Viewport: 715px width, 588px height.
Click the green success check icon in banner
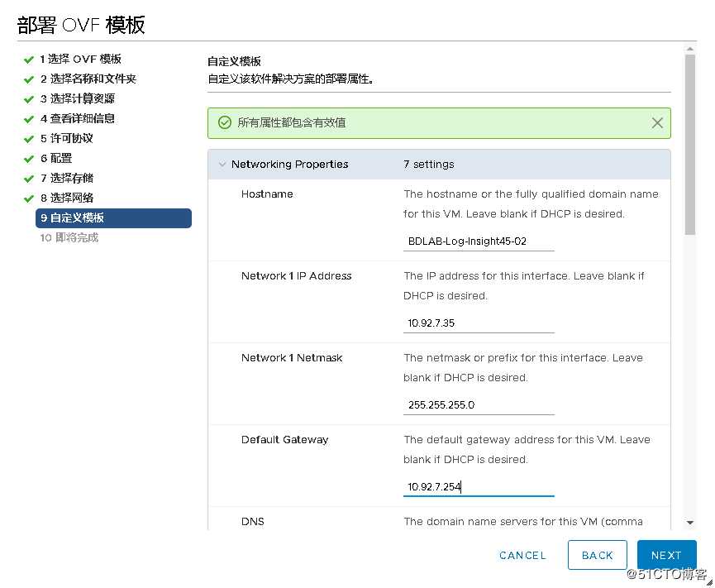point(224,122)
